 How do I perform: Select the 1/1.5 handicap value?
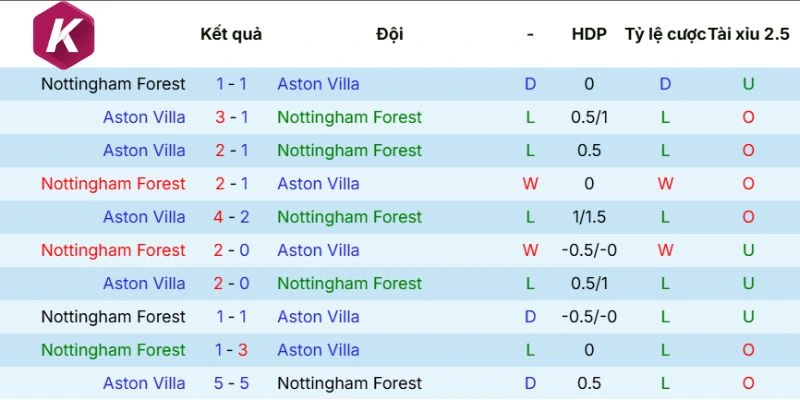click(589, 217)
